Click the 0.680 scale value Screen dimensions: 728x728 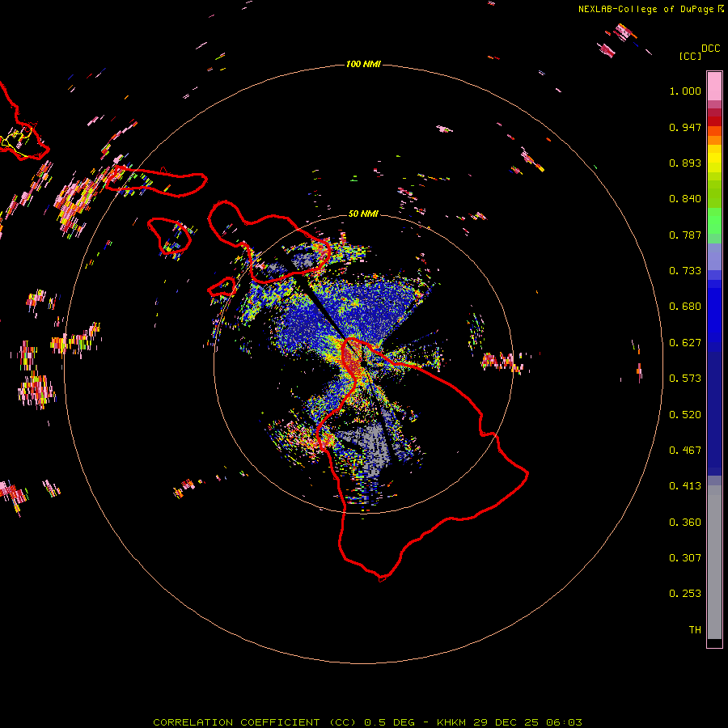[685, 307]
